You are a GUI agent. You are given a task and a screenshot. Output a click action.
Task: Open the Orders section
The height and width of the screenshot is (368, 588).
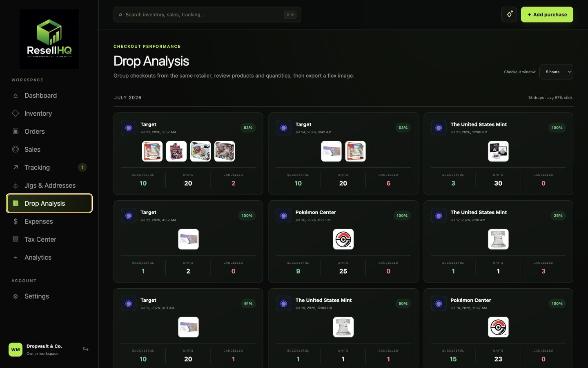(49, 131)
